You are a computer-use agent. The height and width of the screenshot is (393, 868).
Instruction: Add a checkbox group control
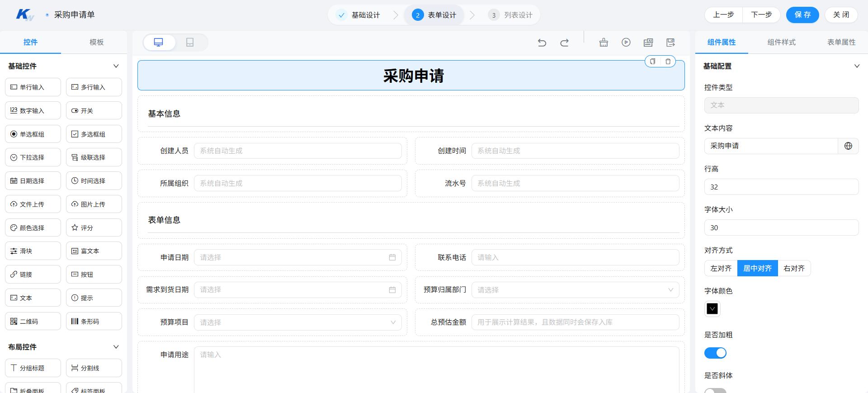(94, 134)
